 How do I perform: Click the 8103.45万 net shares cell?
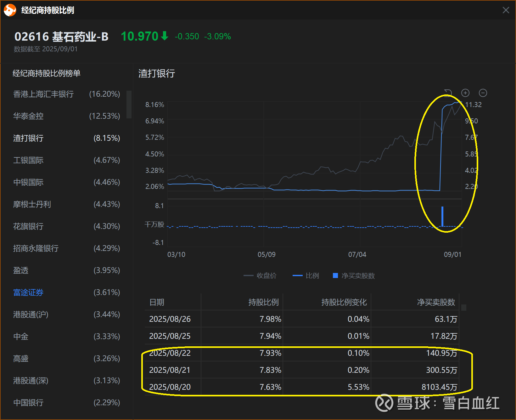click(439, 387)
